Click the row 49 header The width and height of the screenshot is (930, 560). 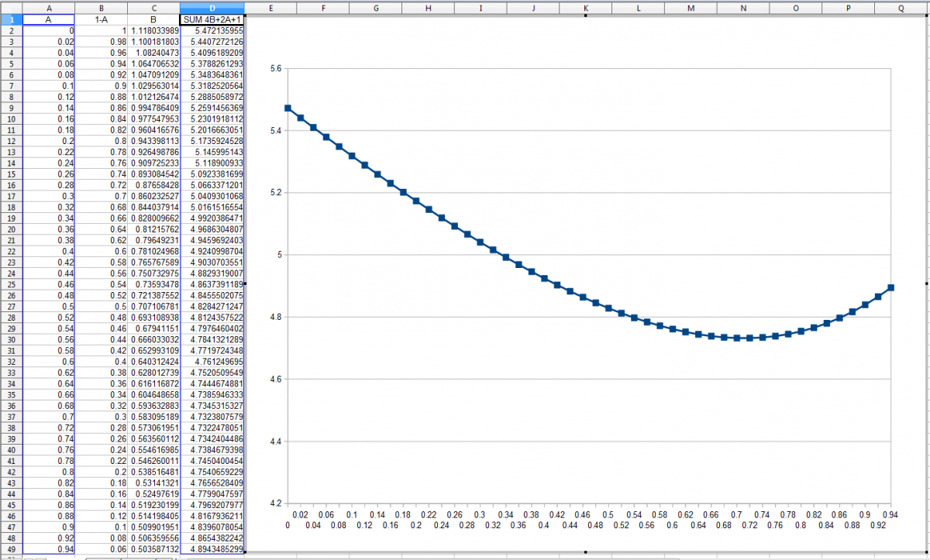tap(11, 549)
